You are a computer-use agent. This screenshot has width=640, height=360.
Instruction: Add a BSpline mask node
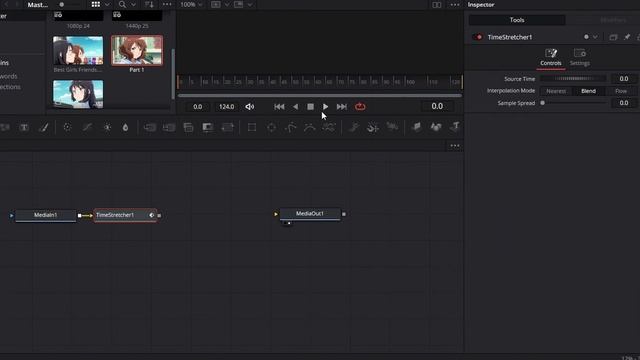[310, 127]
